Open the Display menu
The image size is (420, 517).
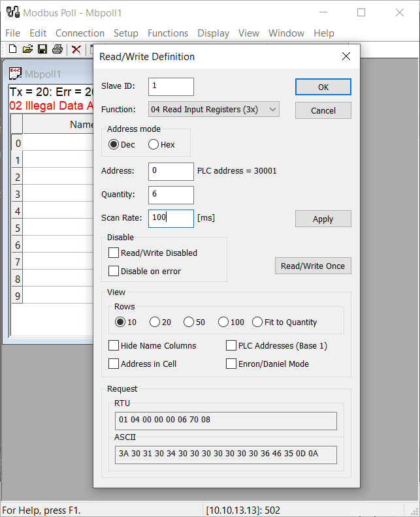(213, 33)
